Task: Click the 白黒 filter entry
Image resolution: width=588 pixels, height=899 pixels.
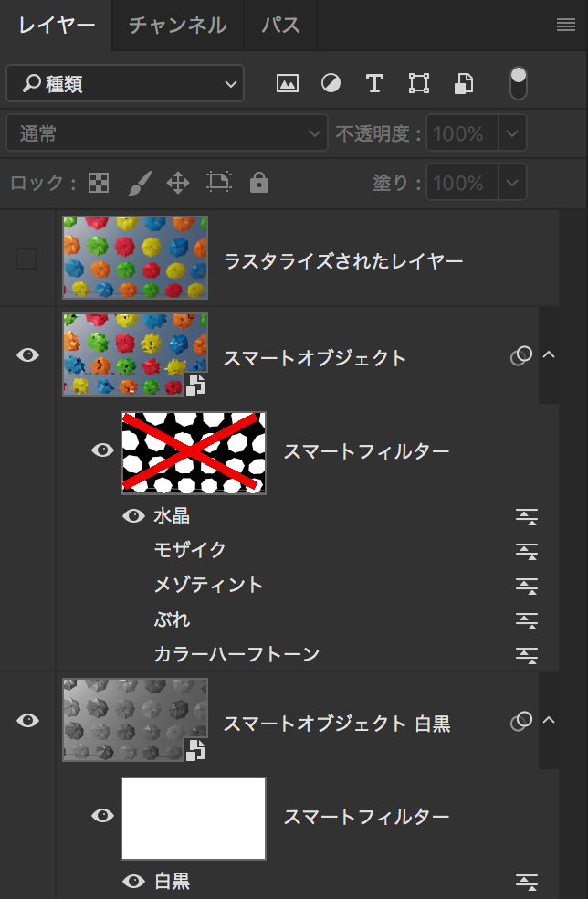Action: pyautogui.click(x=172, y=882)
